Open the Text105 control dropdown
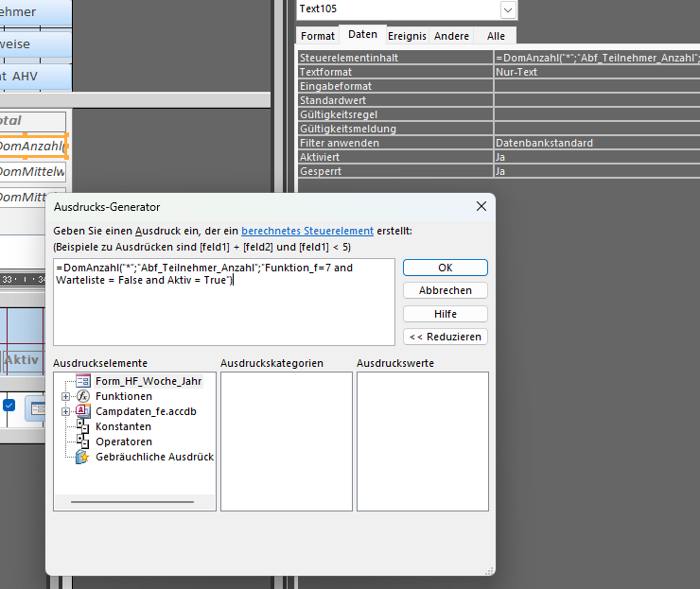This screenshot has height=589, width=700. (x=508, y=9)
